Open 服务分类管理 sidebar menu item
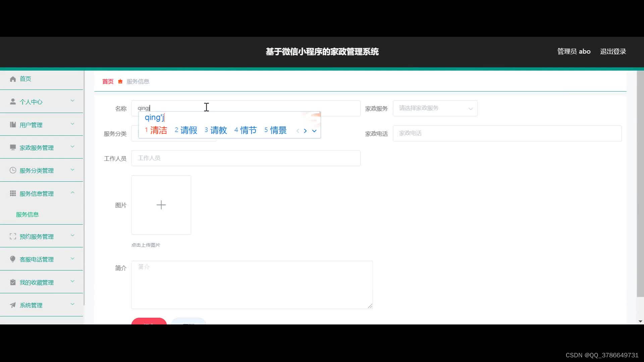The height and width of the screenshot is (362, 644). tap(42, 170)
